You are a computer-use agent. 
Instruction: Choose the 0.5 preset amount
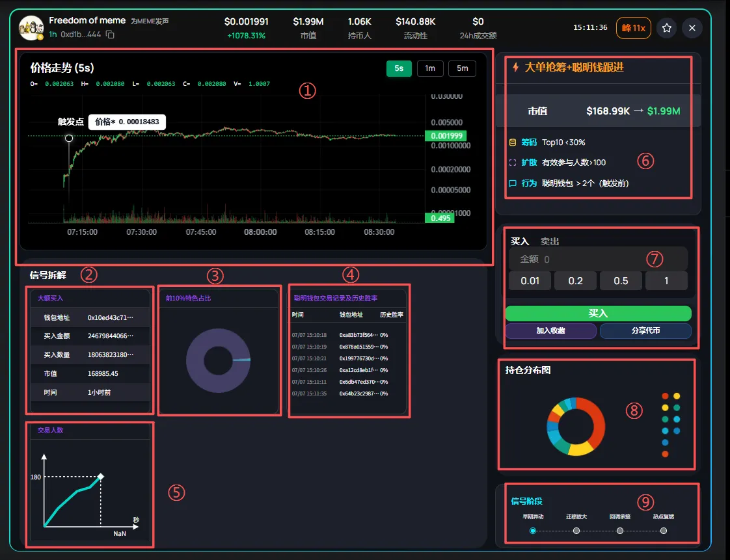coord(621,281)
